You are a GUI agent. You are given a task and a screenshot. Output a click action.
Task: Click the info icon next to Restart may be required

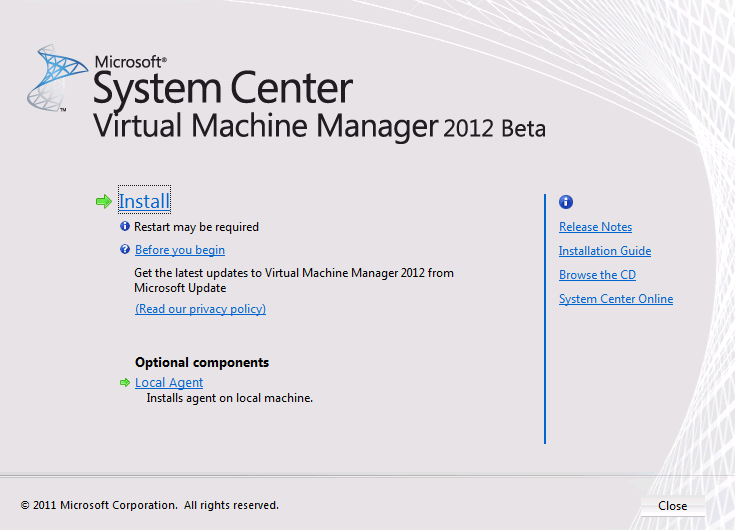click(125, 226)
